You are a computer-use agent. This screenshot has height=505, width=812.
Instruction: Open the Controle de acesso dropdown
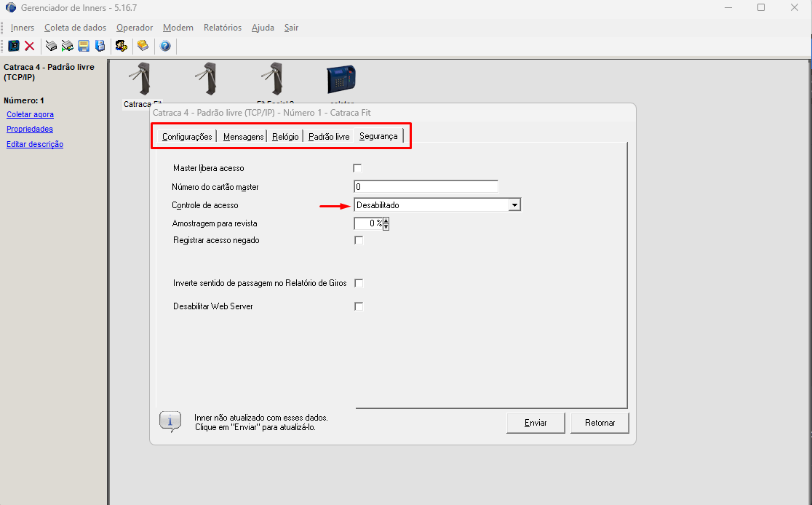tap(514, 205)
